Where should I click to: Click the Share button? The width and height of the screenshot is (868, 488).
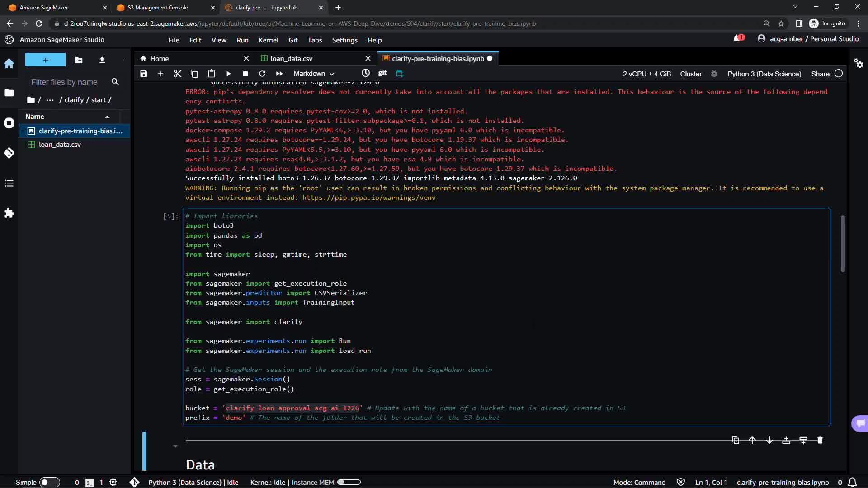tap(820, 74)
